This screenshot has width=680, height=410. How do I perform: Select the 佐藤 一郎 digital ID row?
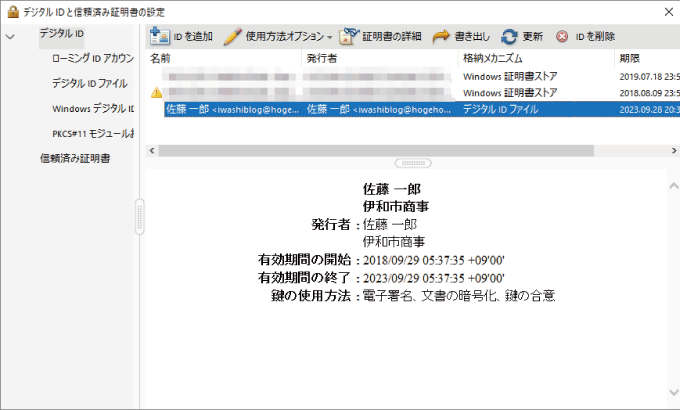tap(422, 109)
